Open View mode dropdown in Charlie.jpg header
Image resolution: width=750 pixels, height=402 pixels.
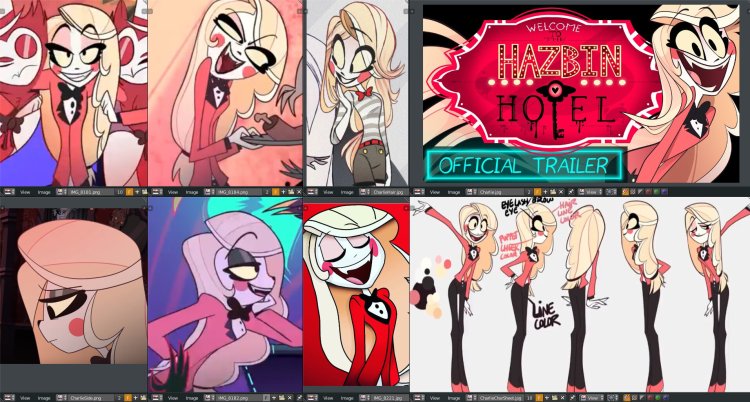[x=591, y=191]
